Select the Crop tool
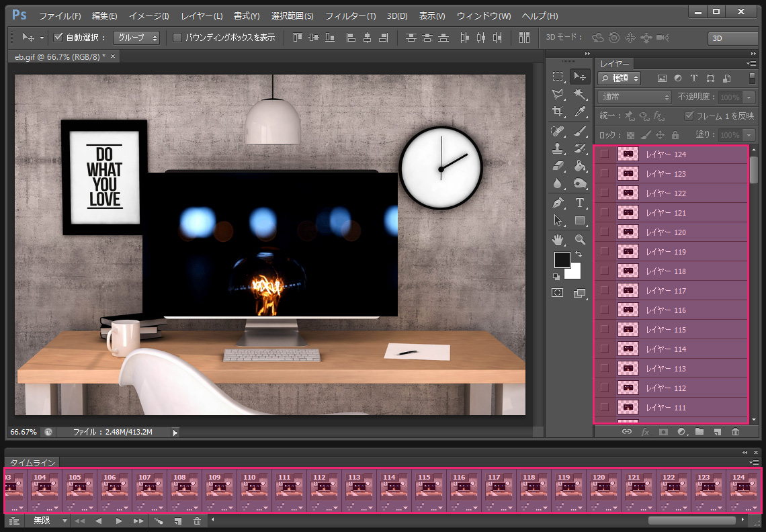Image resolution: width=766 pixels, height=532 pixels. pyautogui.click(x=558, y=112)
